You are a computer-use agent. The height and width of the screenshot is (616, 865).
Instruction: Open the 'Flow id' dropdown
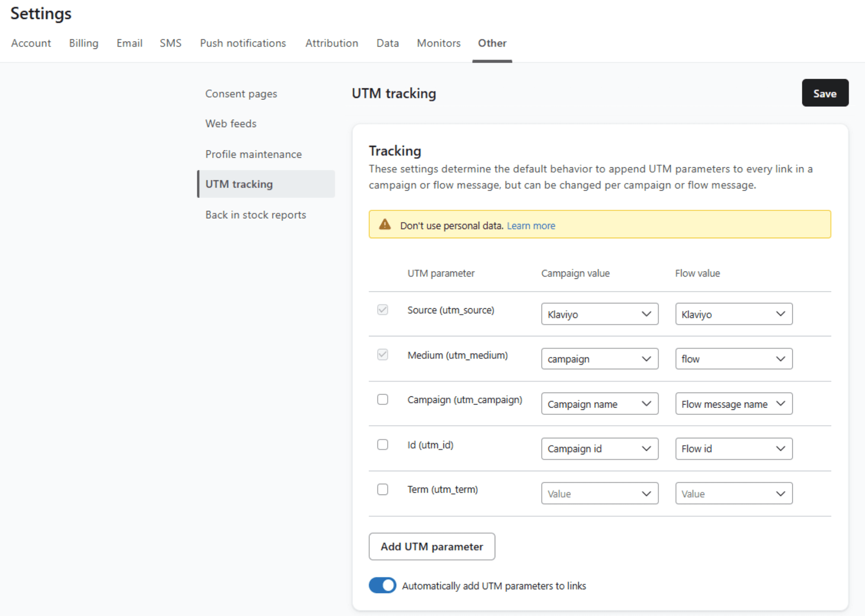[x=734, y=449]
